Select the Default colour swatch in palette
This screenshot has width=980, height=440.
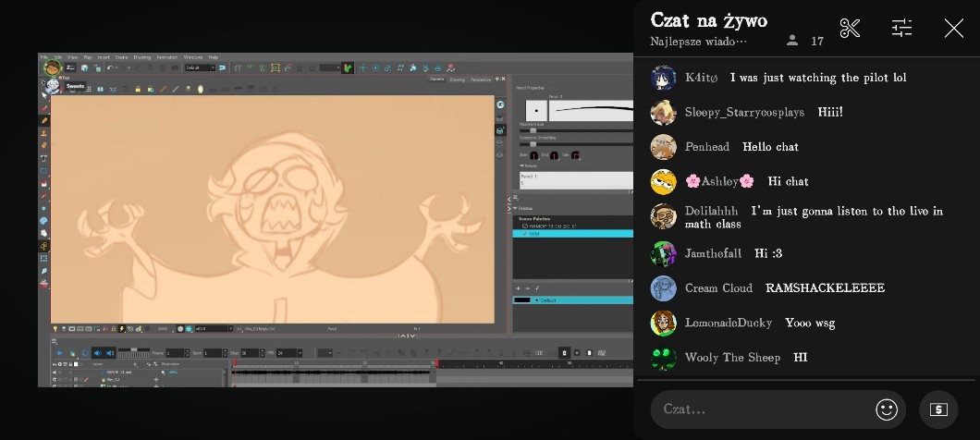coord(523,300)
